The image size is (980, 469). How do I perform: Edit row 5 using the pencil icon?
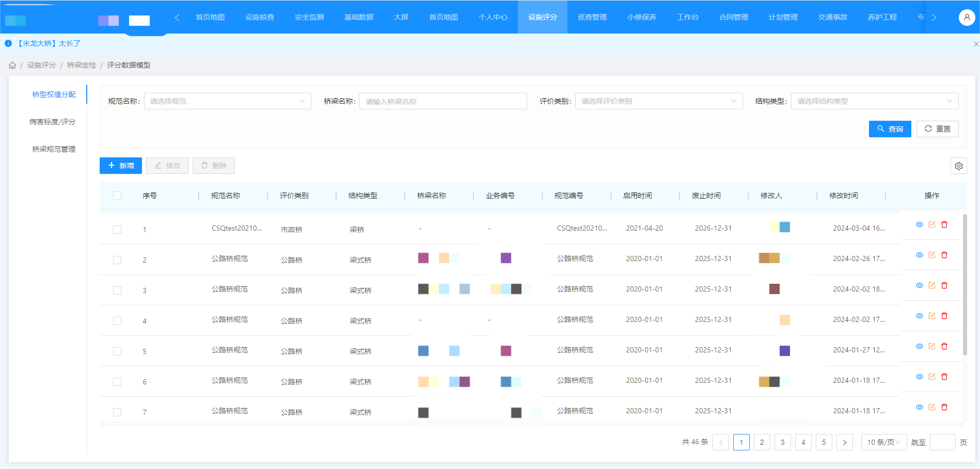point(932,346)
